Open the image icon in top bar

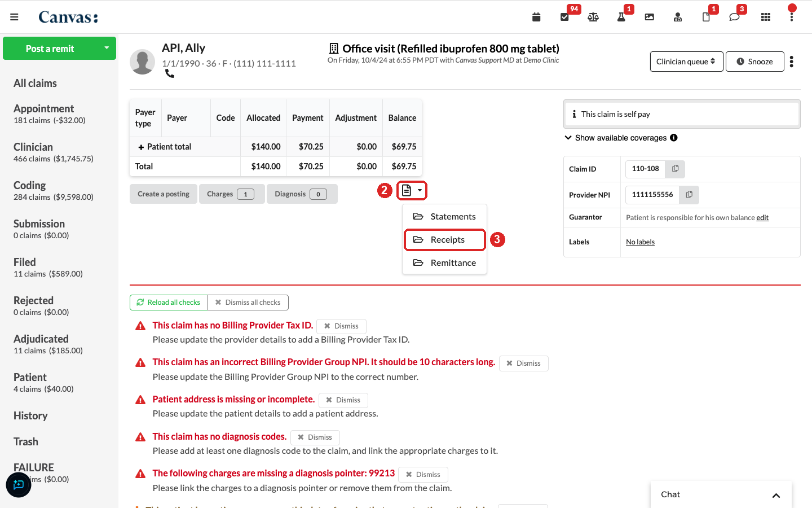click(x=650, y=17)
